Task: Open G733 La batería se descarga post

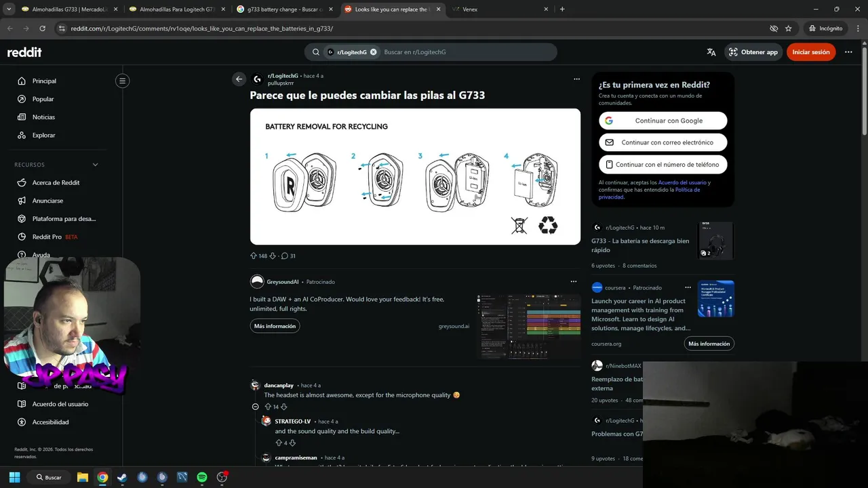Action: click(x=640, y=245)
